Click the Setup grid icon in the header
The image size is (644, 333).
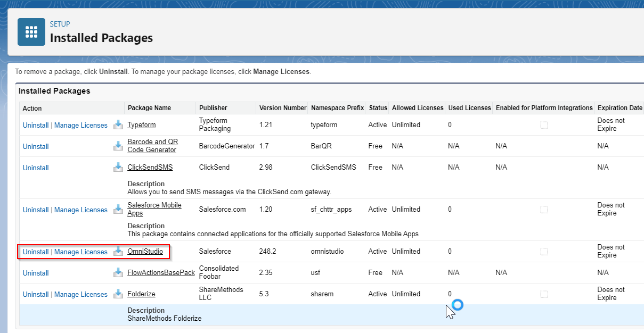pos(31,31)
